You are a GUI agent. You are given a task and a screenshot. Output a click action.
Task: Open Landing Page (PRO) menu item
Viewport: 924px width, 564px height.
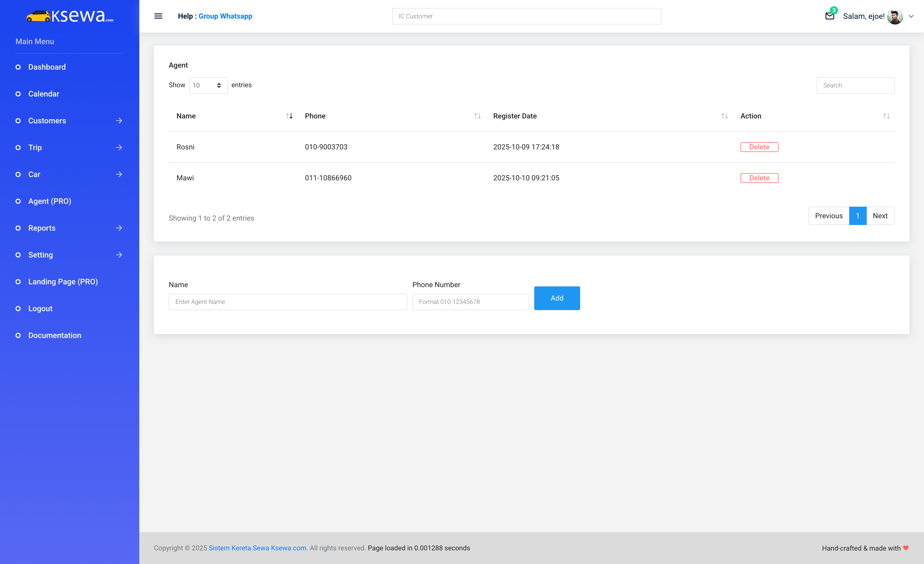(63, 282)
